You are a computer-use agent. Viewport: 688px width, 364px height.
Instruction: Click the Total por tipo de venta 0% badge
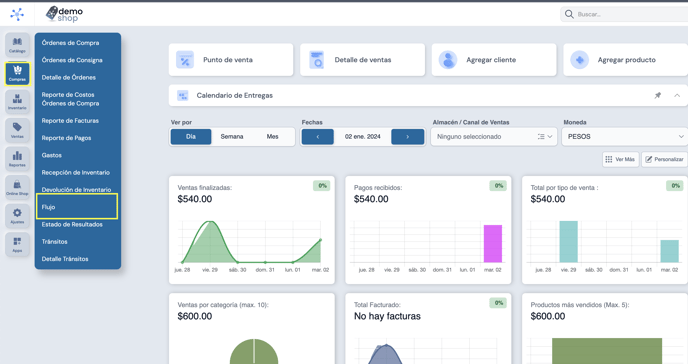coord(675,186)
